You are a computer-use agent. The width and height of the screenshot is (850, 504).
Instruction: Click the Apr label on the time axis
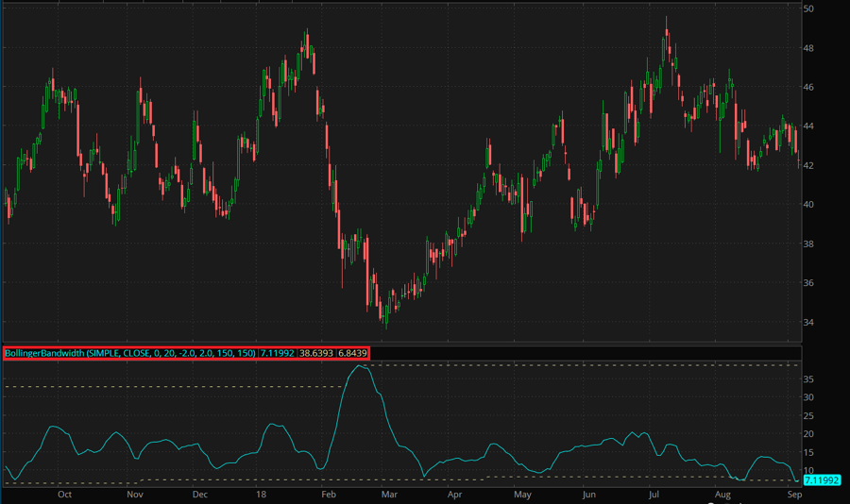click(454, 494)
